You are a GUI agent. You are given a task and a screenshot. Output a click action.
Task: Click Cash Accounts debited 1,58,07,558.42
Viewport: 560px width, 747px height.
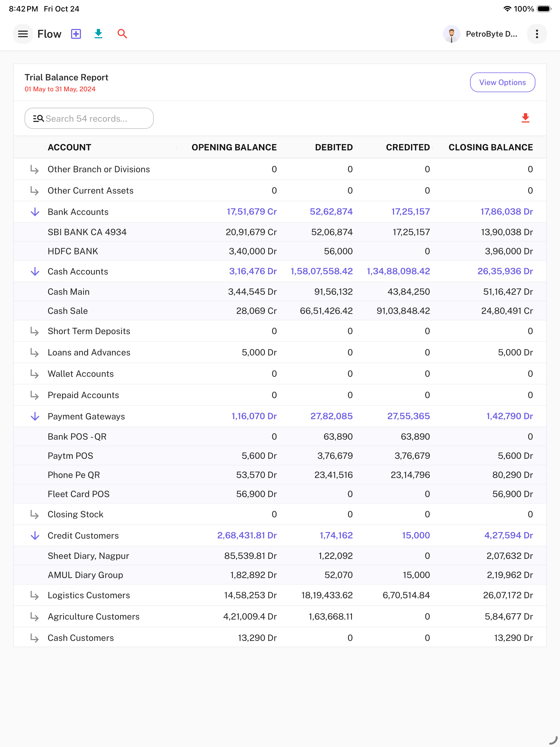tap(321, 271)
